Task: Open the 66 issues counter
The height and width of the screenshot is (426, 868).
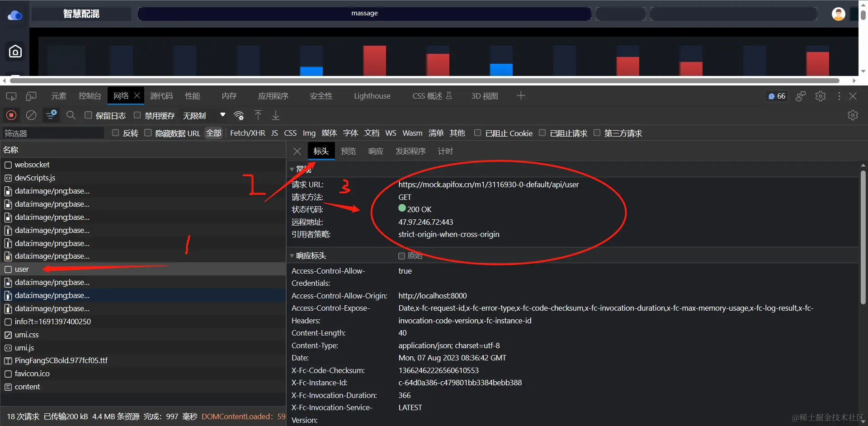Action: (777, 96)
